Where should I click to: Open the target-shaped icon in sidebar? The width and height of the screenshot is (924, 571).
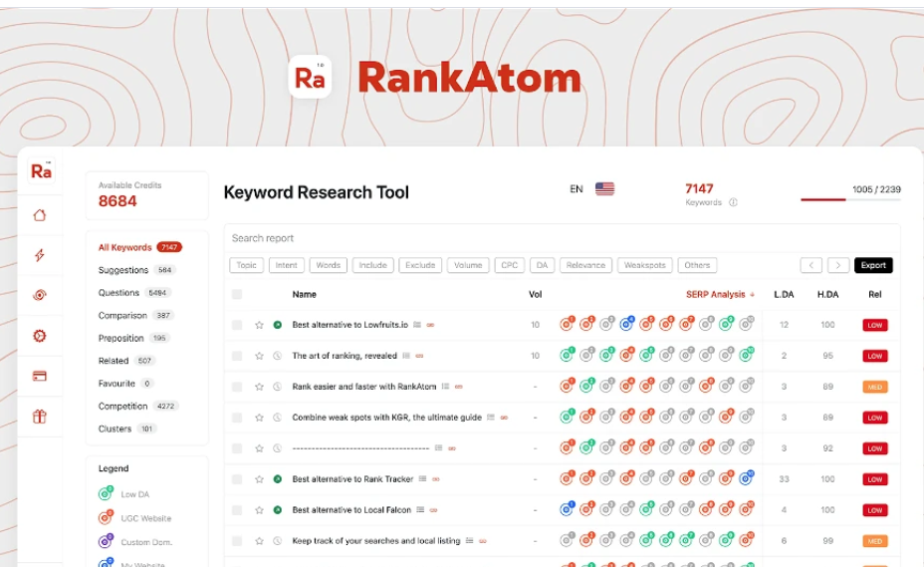point(40,295)
